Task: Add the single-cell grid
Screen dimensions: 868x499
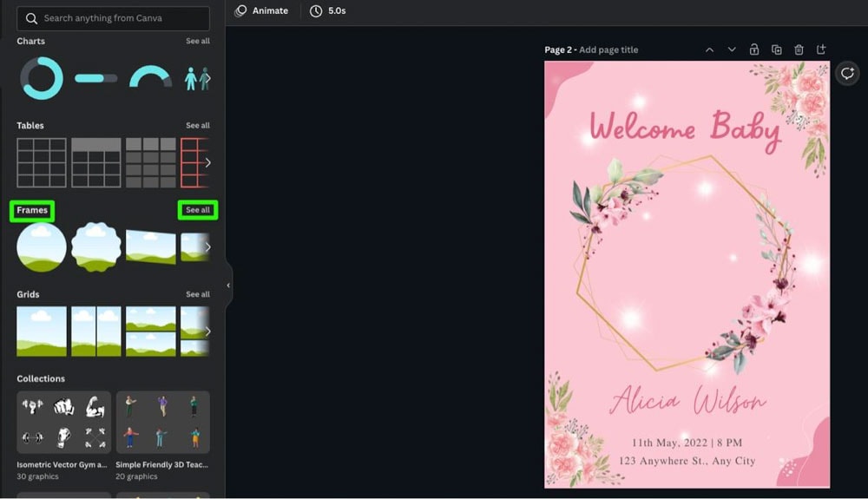Action: point(42,332)
